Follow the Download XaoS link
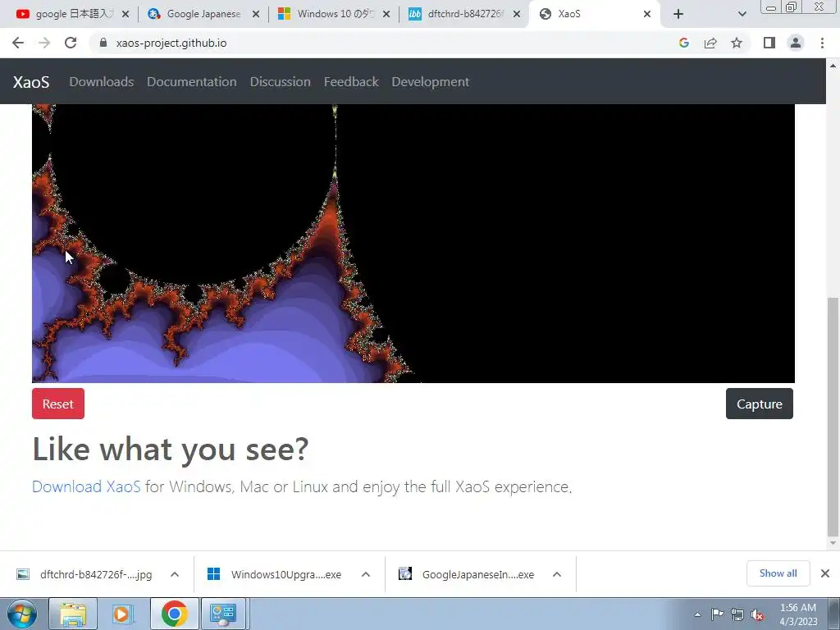This screenshot has width=840, height=630. pyautogui.click(x=86, y=486)
